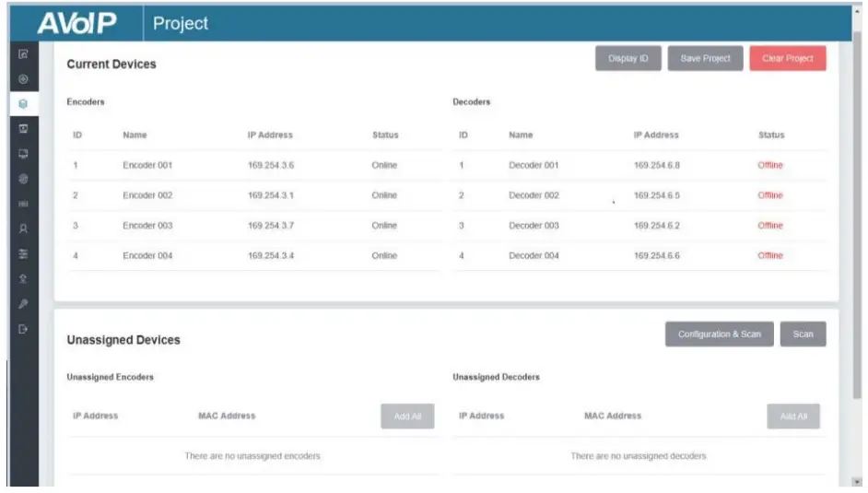Click the red Clear Project button
868x493 pixels.
787,58
